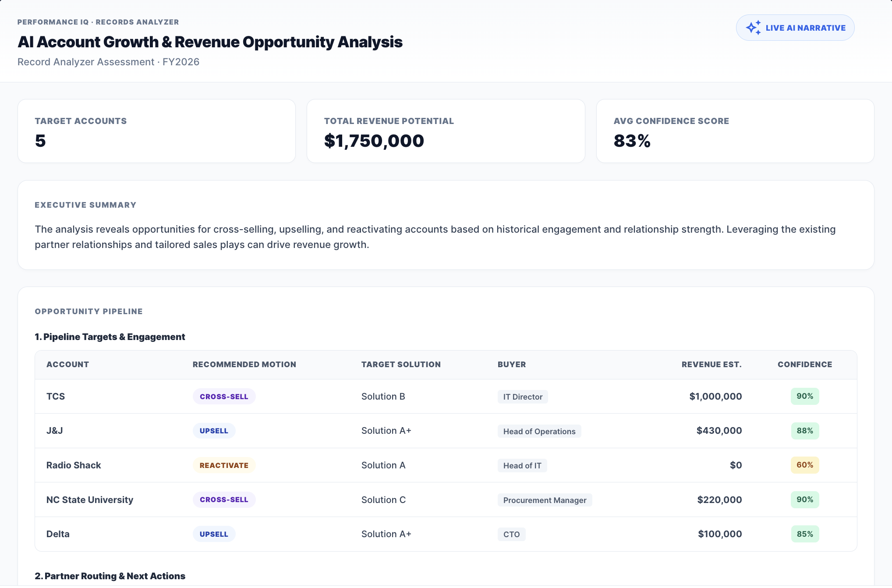Viewport: 892px width, 588px height.
Task: Click the UPSELL badge for J&J
Action: pos(214,431)
